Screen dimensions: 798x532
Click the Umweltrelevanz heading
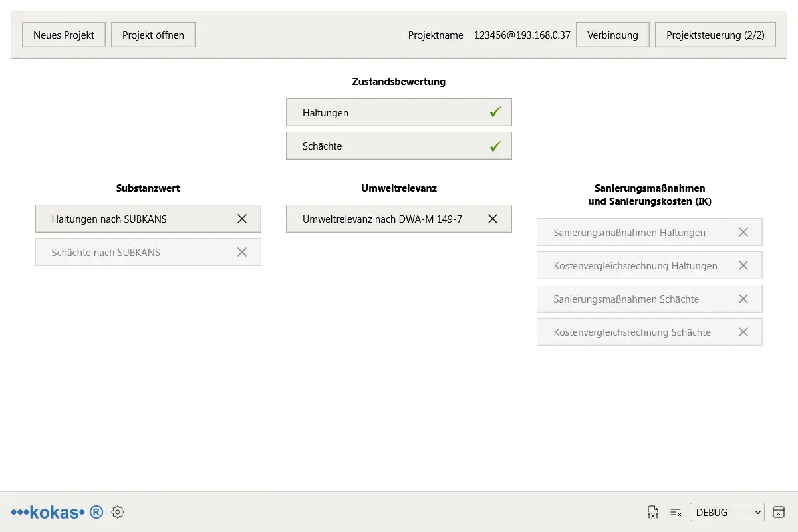[399, 188]
